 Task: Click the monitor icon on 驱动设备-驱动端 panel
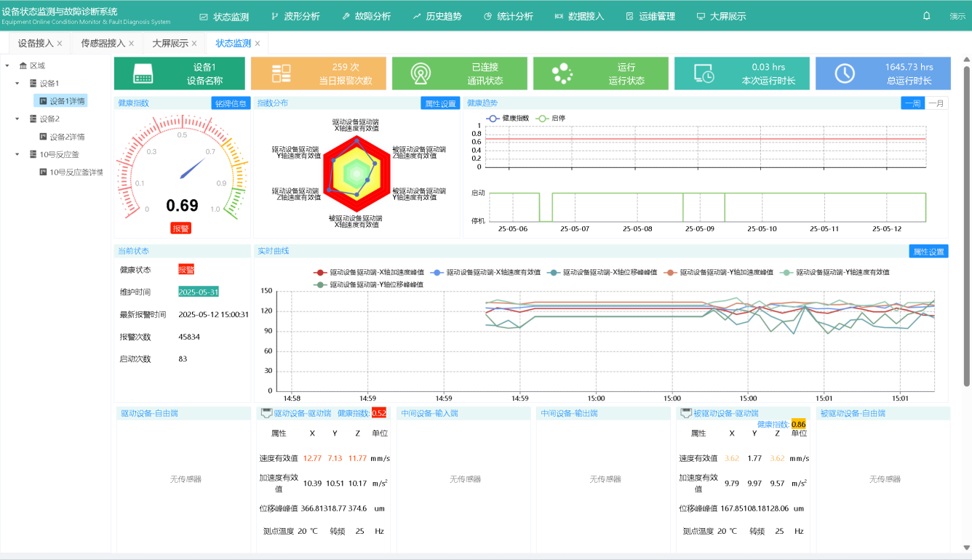[x=266, y=412]
